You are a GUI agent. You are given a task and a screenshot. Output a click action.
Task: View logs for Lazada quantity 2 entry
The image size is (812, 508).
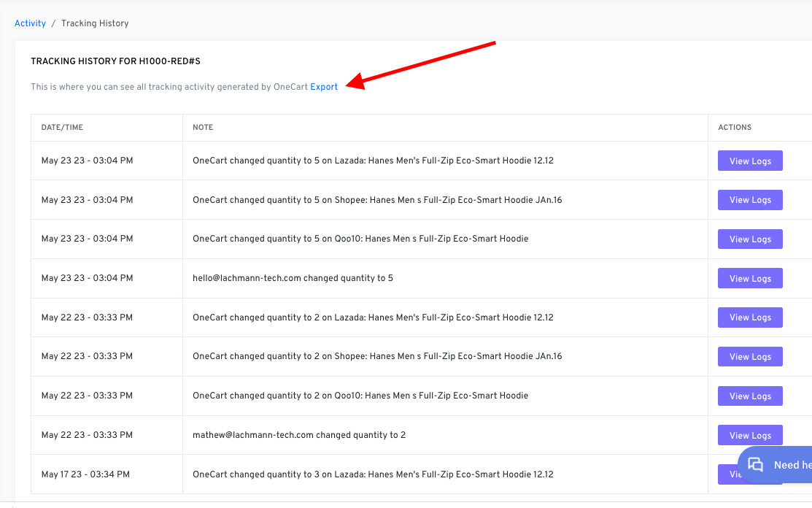pyautogui.click(x=750, y=317)
